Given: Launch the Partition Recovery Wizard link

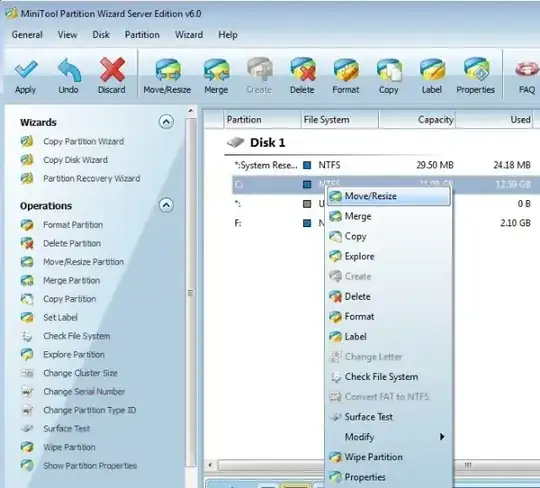Looking at the screenshot, I should [x=91, y=178].
